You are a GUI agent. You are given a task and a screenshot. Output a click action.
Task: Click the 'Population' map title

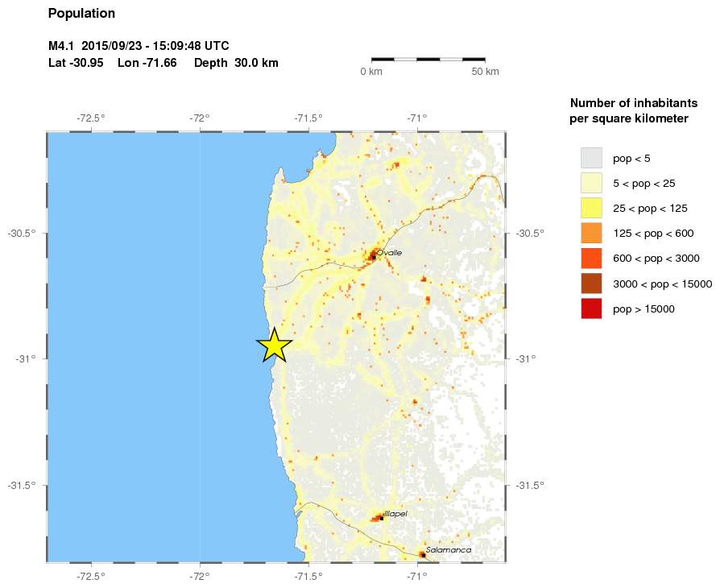(81, 14)
